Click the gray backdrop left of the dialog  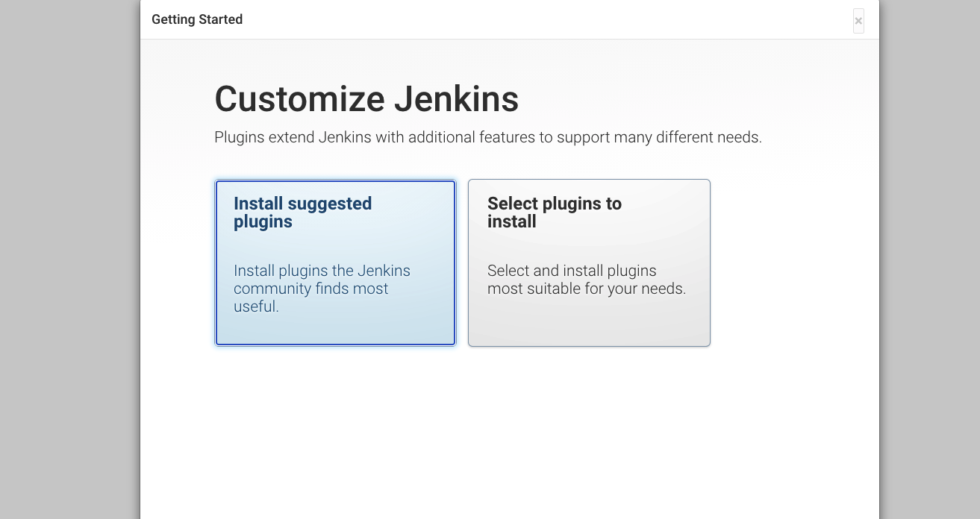point(67,261)
